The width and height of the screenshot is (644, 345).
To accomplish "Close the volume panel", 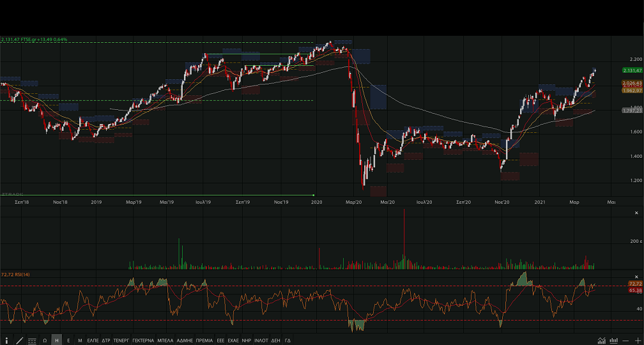I will coord(636,212).
